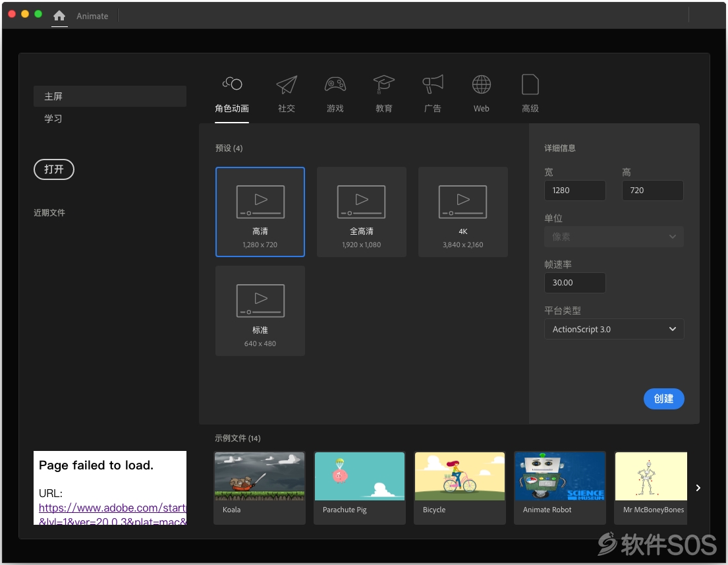Image resolution: width=728 pixels, height=565 pixels.
Task: Choose the 4K 3,840 x 2,160 preset
Action: (x=463, y=212)
